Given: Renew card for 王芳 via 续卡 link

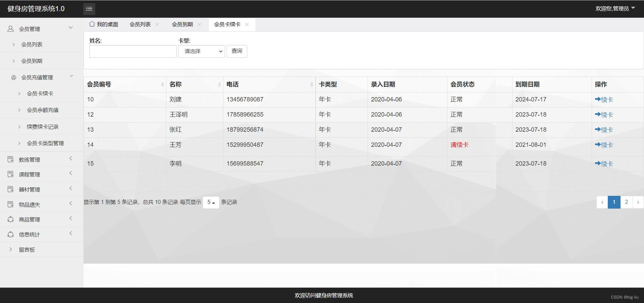Looking at the screenshot, I should coord(604,145).
